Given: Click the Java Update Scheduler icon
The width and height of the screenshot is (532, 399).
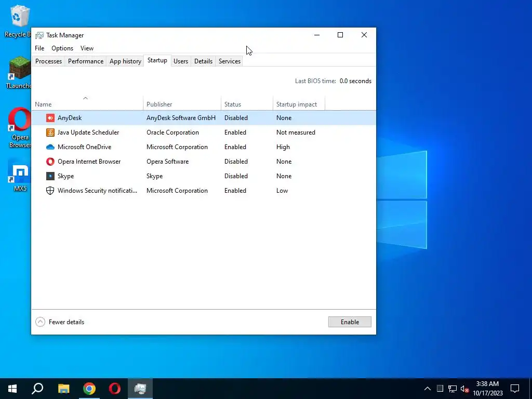Looking at the screenshot, I should pyautogui.click(x=50, y=132).
